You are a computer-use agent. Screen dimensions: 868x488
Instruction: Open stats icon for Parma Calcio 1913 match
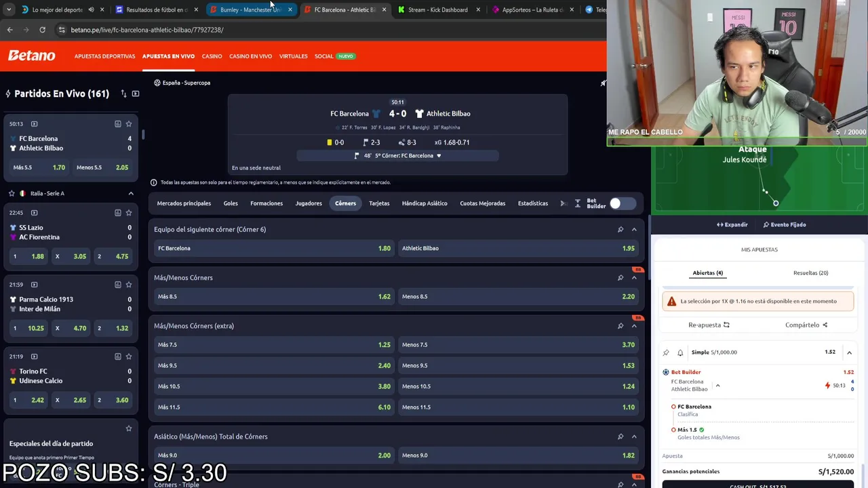coord(117,285)
